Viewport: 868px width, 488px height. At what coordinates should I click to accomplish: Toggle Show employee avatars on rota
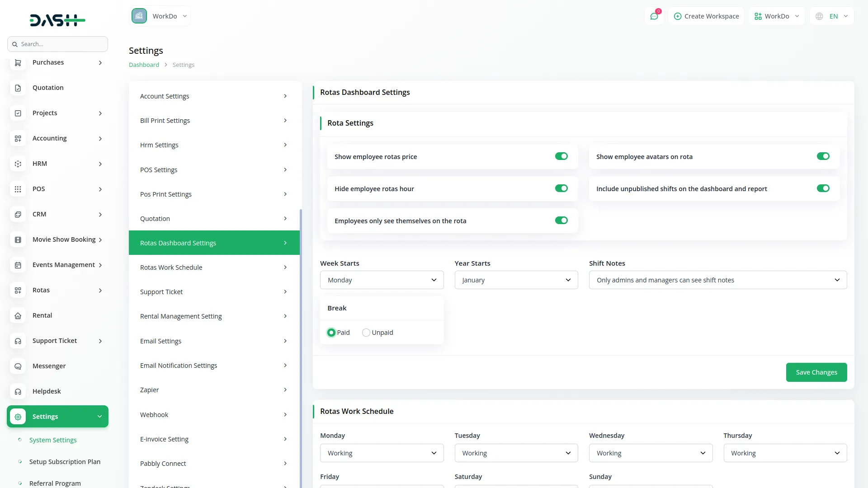[x=823, y=156]
